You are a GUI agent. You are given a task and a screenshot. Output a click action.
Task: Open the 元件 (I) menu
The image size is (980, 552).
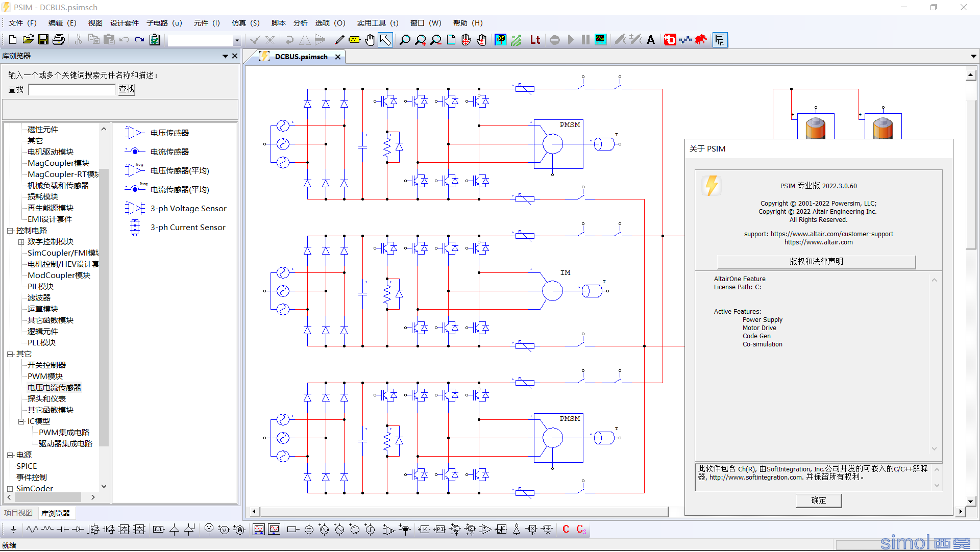tap(207, 23)
